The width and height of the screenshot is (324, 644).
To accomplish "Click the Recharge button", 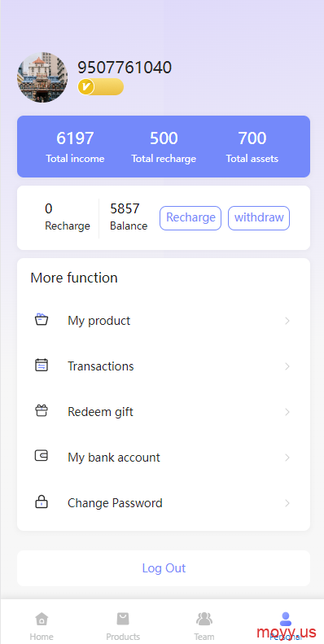I will 190,218.
